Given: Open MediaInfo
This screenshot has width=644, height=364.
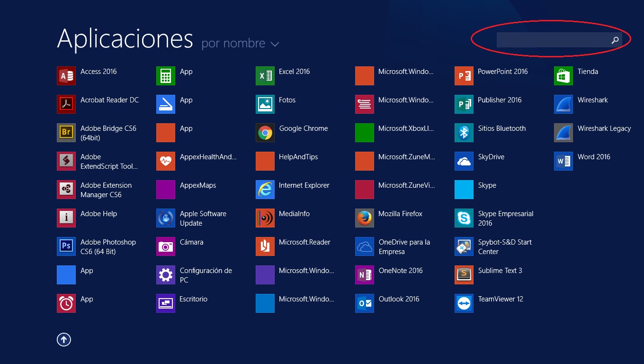Looking at the screenshot, I should coord(265,218).
